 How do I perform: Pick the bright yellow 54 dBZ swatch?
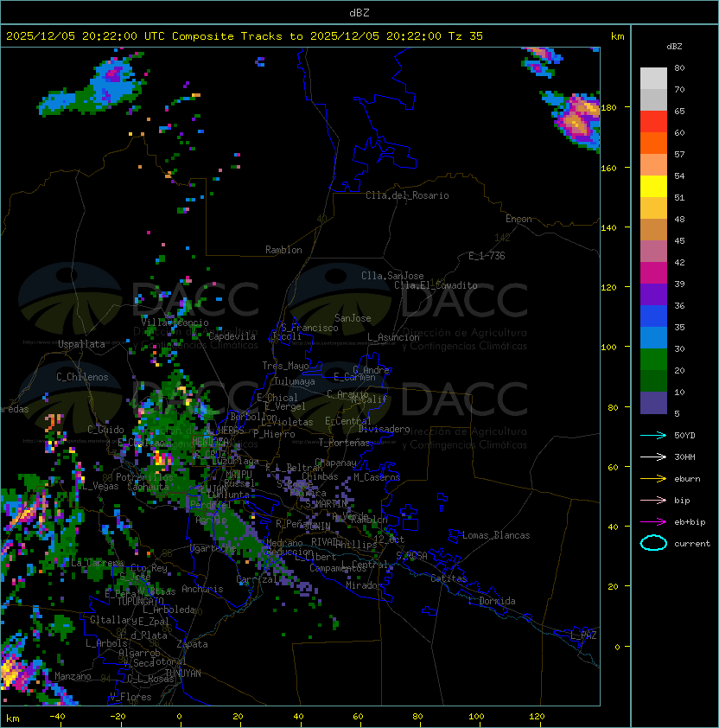coord(653,187)
